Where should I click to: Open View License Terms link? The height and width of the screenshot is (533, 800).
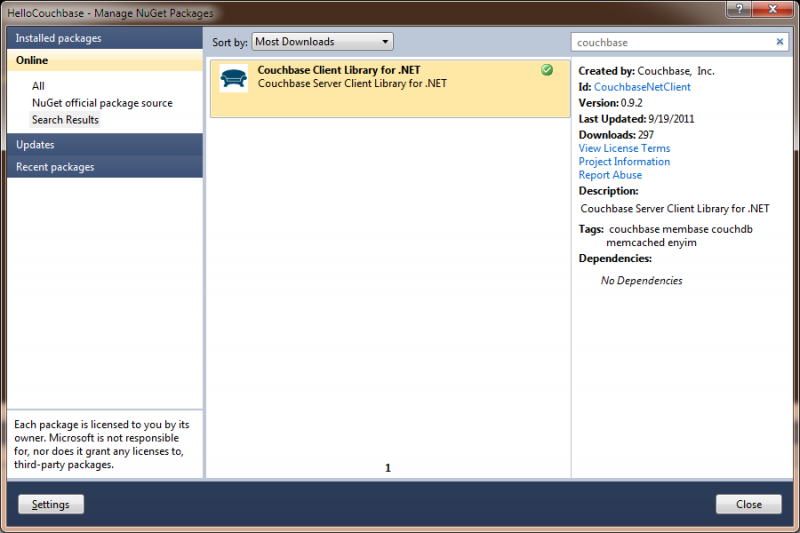tap(624, 148)
